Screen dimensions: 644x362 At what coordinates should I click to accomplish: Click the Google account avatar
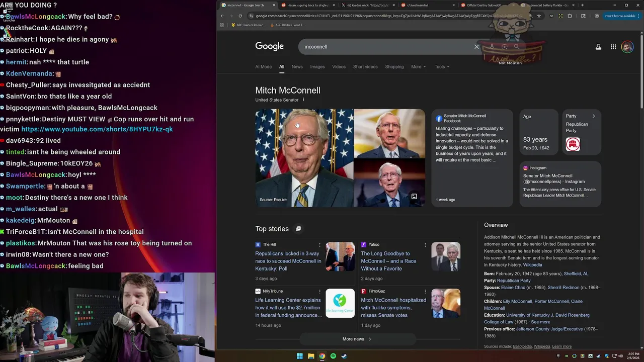pyautogui.click(x=627, y=47)
